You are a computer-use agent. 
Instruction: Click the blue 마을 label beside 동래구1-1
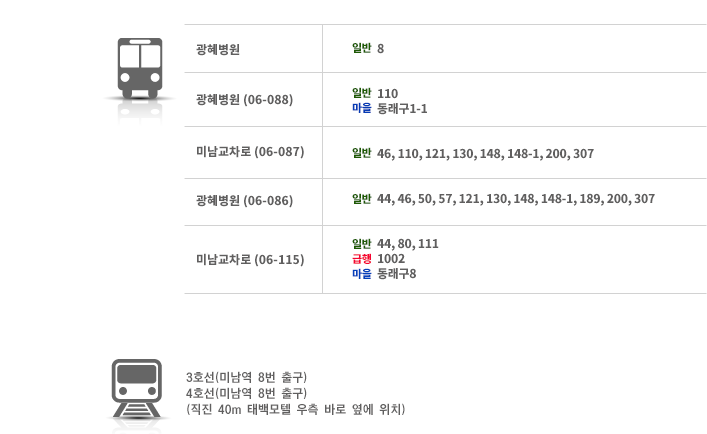tap(362, 108)
